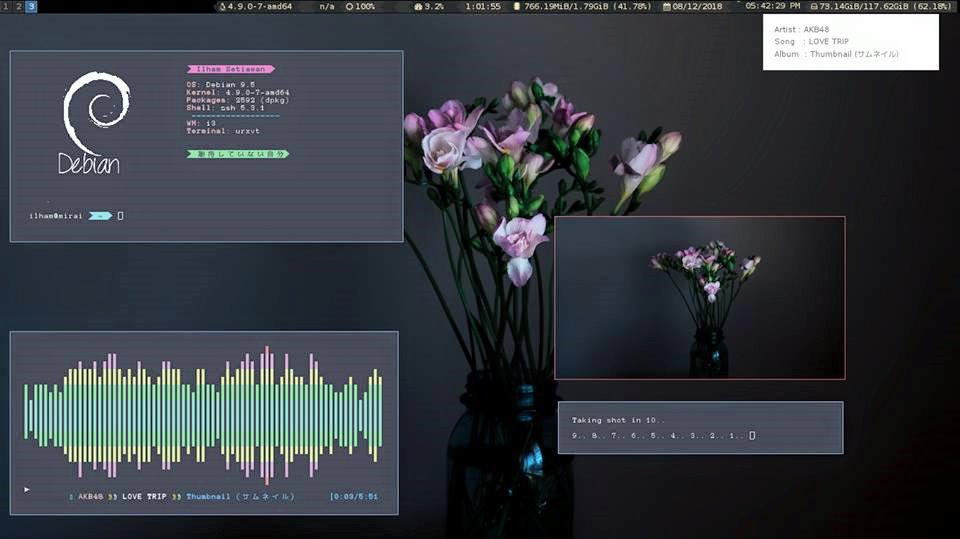Click the flower image in the viewer window
This screenshot has height=539, width=960.
pyautogui.click(x=700, y=298)
